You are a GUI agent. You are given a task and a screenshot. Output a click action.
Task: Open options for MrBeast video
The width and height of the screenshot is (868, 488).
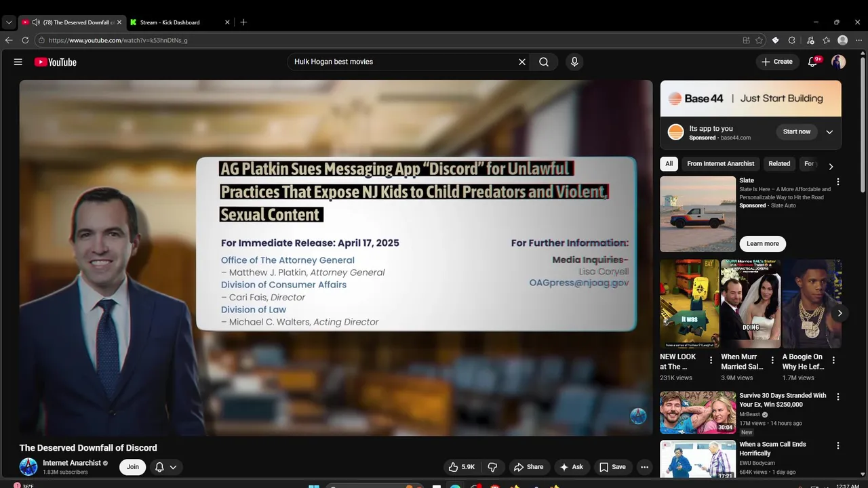click(x=838, y=396)
